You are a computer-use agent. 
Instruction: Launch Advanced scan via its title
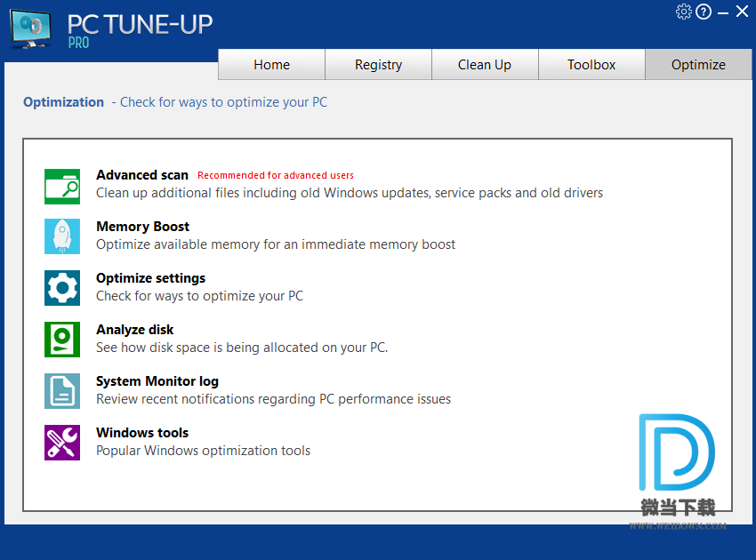point(142,175)
